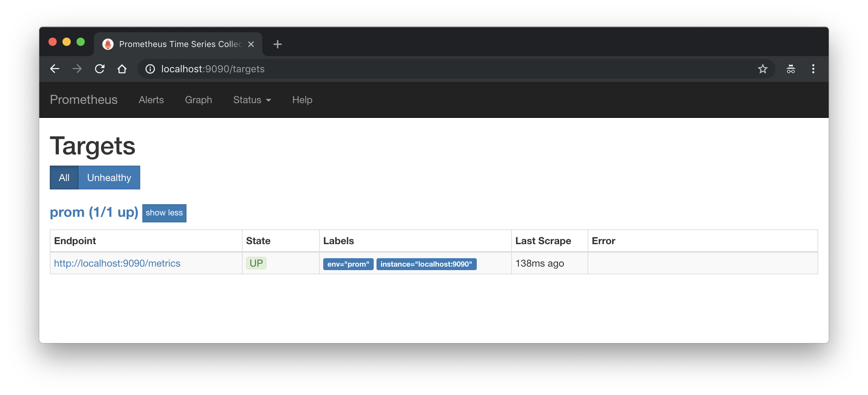Toggle the All targets filter
Image resolution: width=868 pixels, height=395 pixels.
[x=63, y=177]
